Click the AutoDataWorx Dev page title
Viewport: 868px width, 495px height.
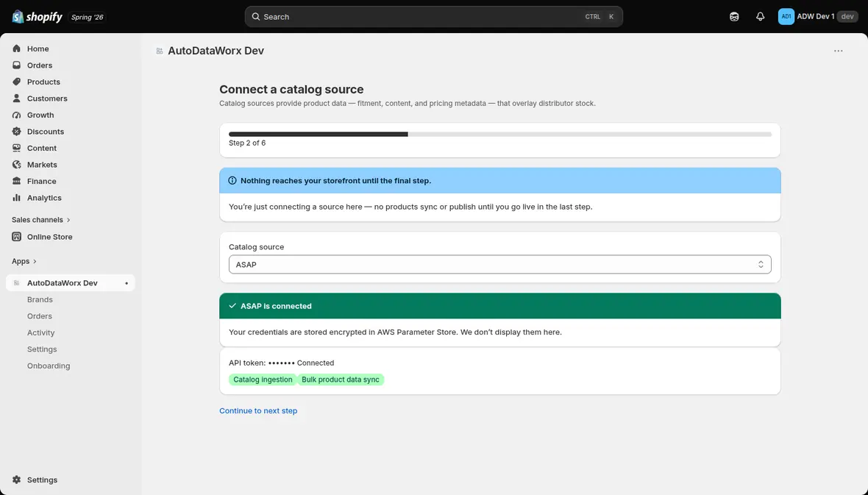pyautogui.click(x=216, y=51)
